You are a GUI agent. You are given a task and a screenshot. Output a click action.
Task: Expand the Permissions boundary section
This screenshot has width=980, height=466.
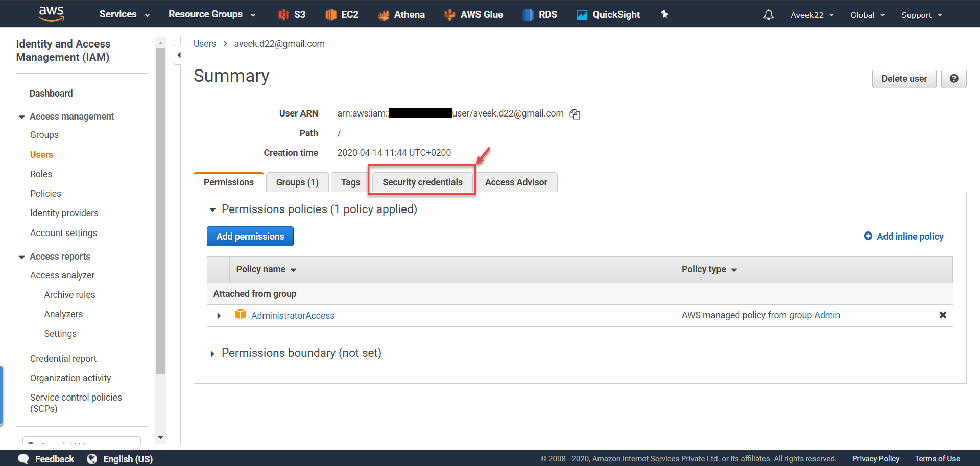[212, 354]
